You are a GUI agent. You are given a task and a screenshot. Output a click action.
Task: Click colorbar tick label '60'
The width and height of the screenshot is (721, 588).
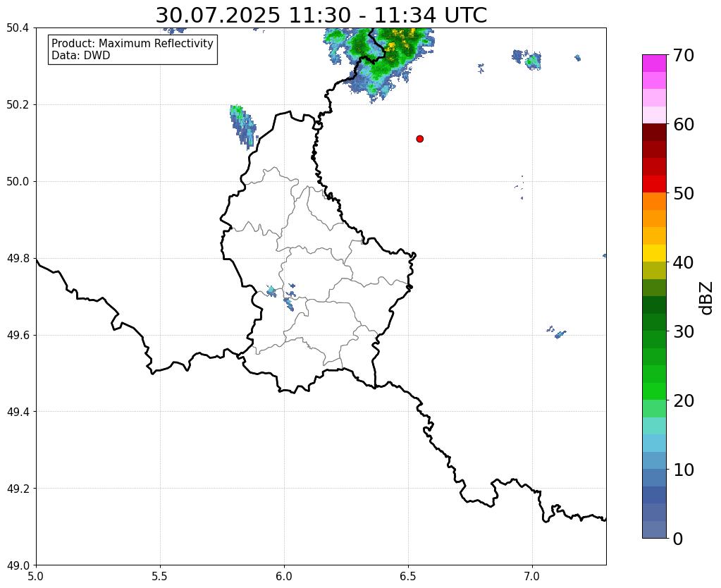click(x=684, y=124)
